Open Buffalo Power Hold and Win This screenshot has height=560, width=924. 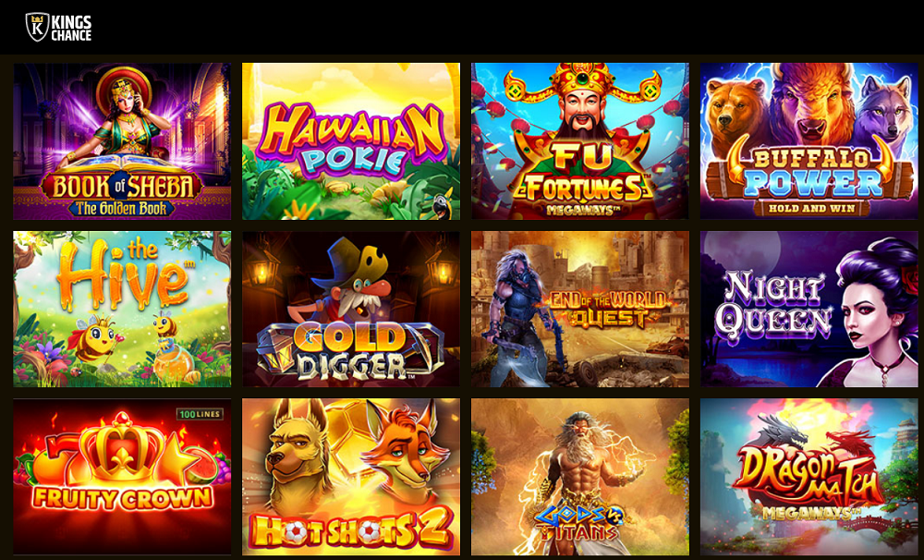pos(809,140)
